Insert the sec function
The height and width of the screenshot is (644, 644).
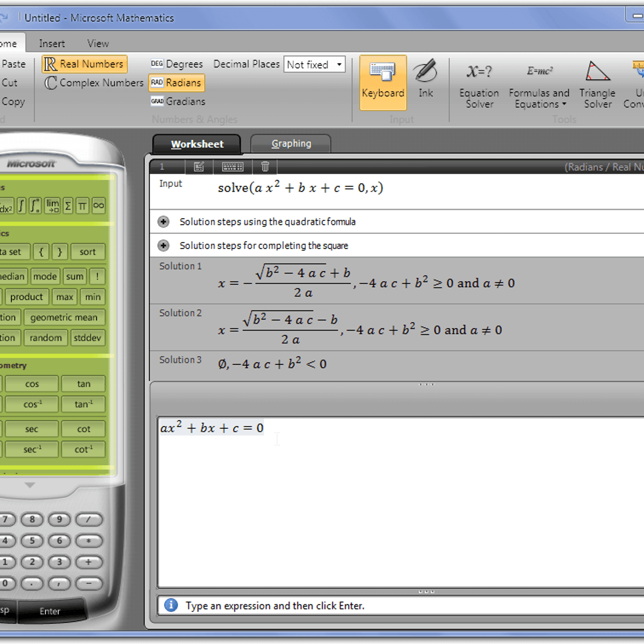pos(32,429)
